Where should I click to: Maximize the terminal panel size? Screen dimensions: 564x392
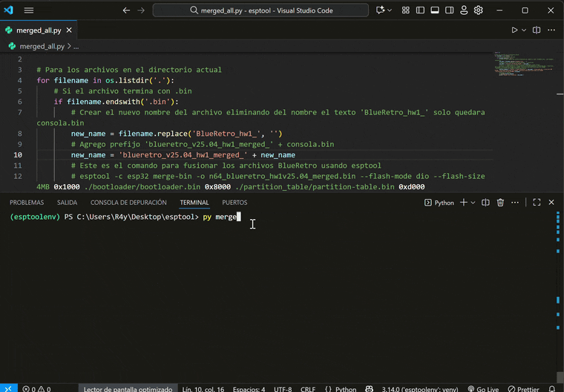(537, 202)
